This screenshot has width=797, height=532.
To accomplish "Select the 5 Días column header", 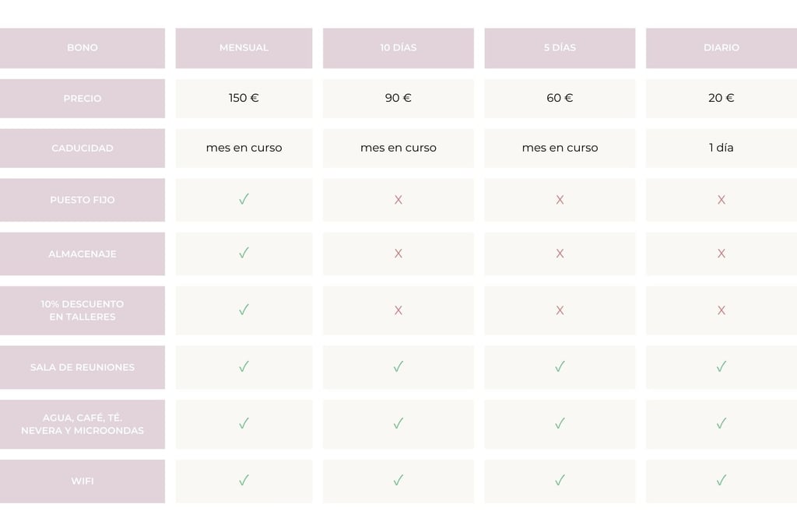I will (560, 48).
